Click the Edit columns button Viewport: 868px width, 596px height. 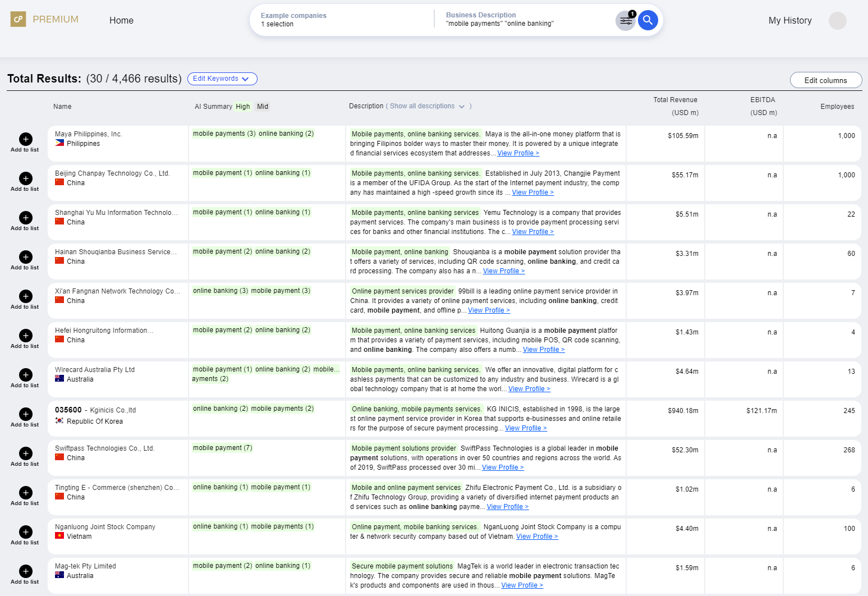(x=825, y=80)
